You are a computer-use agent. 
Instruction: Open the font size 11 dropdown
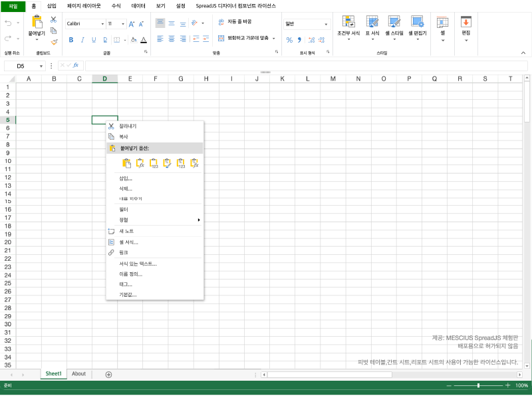(123, 24)
